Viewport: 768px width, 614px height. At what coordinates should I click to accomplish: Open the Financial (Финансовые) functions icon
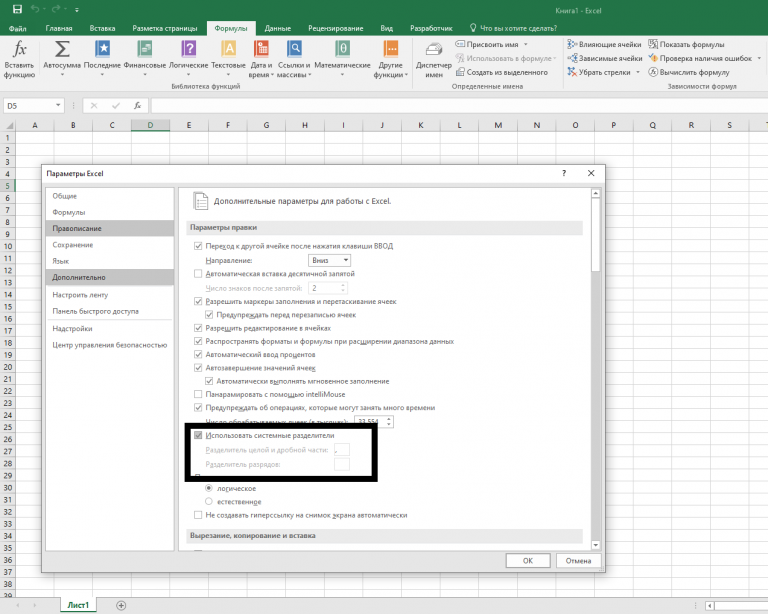(145, 50)
